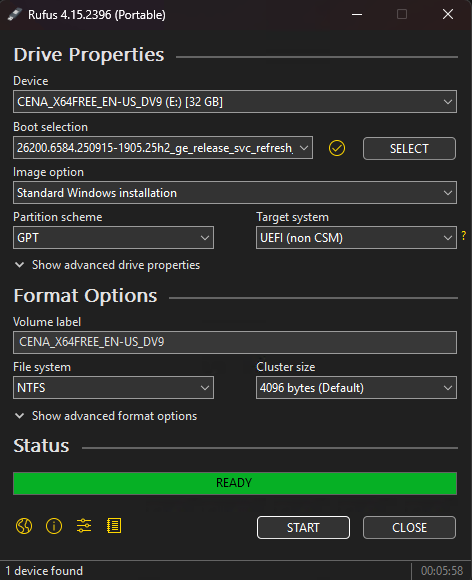
Task: Open application settings sliders icon
Action: pos(84,526)
